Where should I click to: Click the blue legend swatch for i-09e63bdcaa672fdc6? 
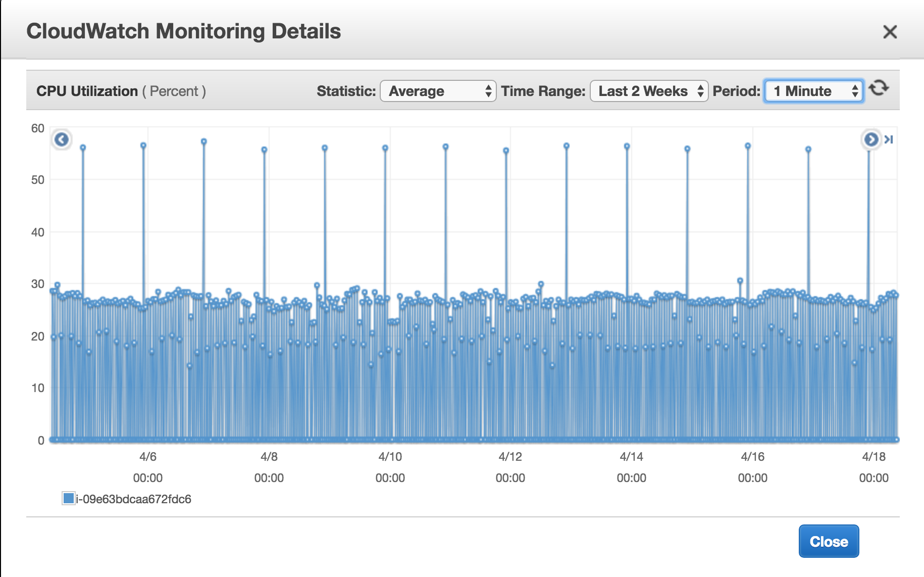[68, 498]
